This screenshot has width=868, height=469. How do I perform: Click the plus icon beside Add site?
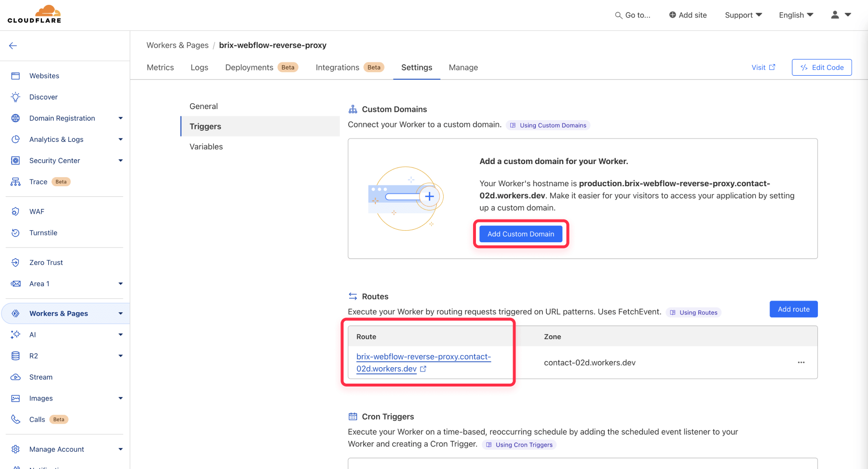click(x=672, y=15)
